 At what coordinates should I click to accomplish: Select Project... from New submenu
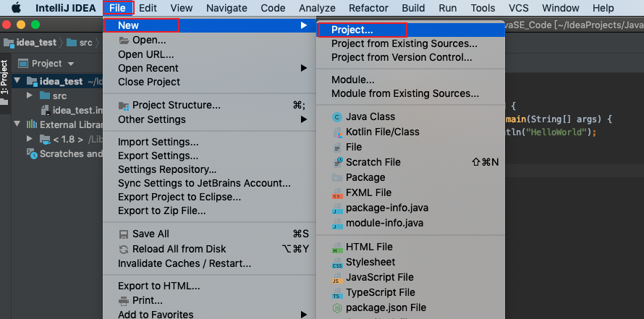coord(352,30)
